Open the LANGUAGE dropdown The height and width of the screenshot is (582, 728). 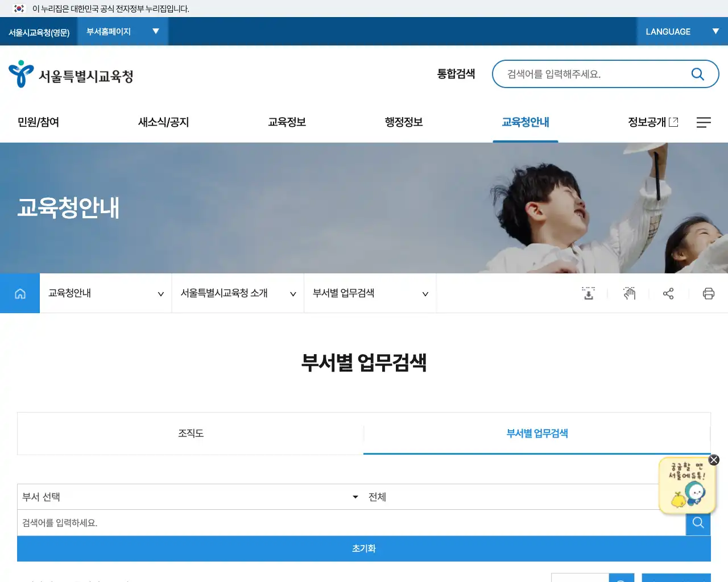coord(679,31)
